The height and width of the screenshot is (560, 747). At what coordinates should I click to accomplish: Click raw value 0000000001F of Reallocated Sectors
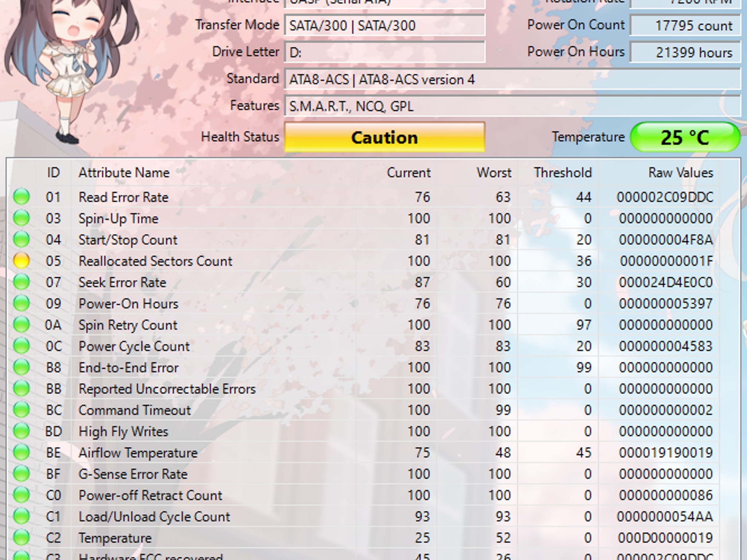pyautogui.click(x=666, y=261)
